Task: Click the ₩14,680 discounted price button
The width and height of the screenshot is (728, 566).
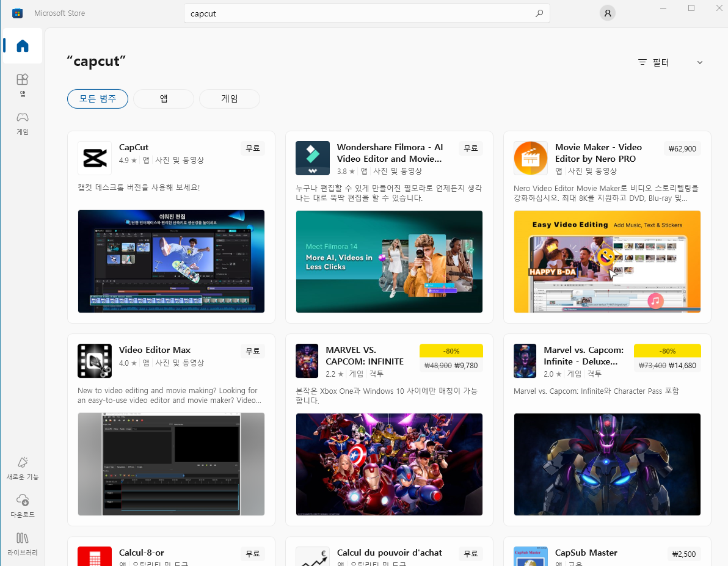Action: click(667, 365)
